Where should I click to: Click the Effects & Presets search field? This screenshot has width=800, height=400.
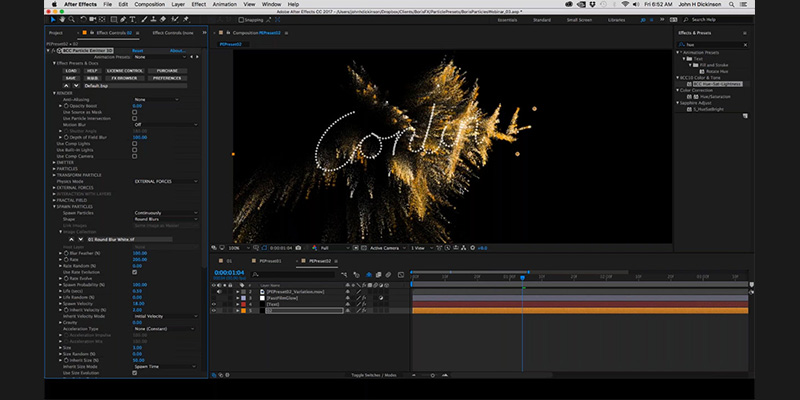pos(712,45)
